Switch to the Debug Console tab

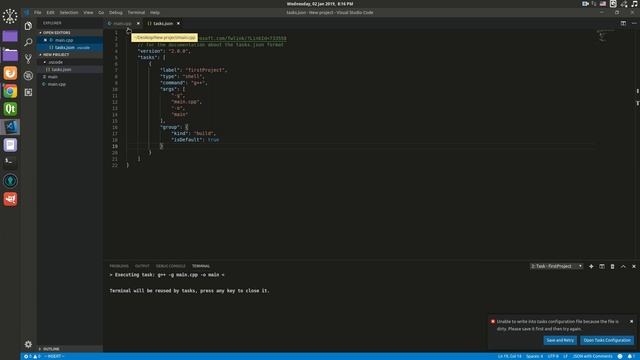171,266
